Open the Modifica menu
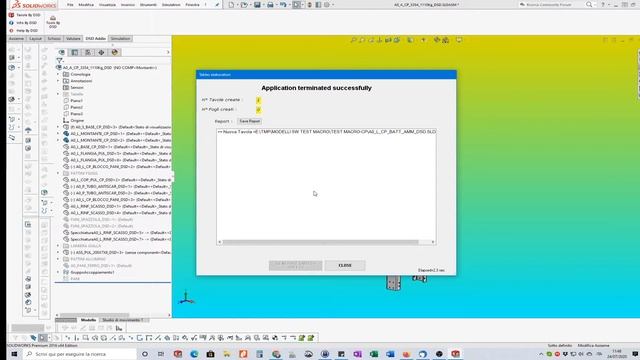The height and width of the screenshot is (360, 640). pyautogui.click(x=86, y=5)
